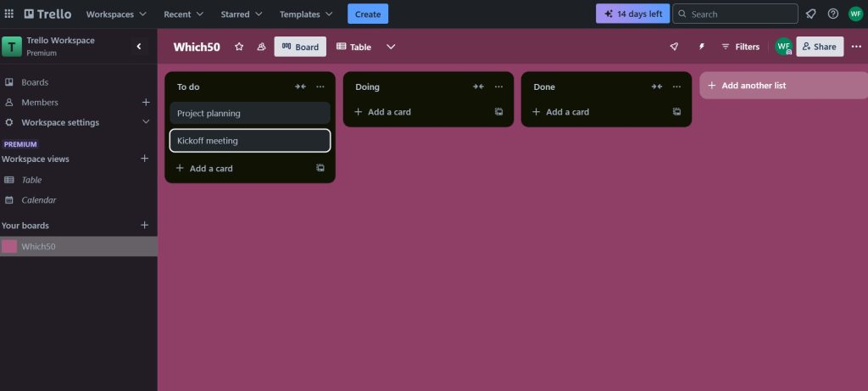The width and height of the screenshot is (868, 391).
Task: Open the Calendar workspace view
Action: 39,200
